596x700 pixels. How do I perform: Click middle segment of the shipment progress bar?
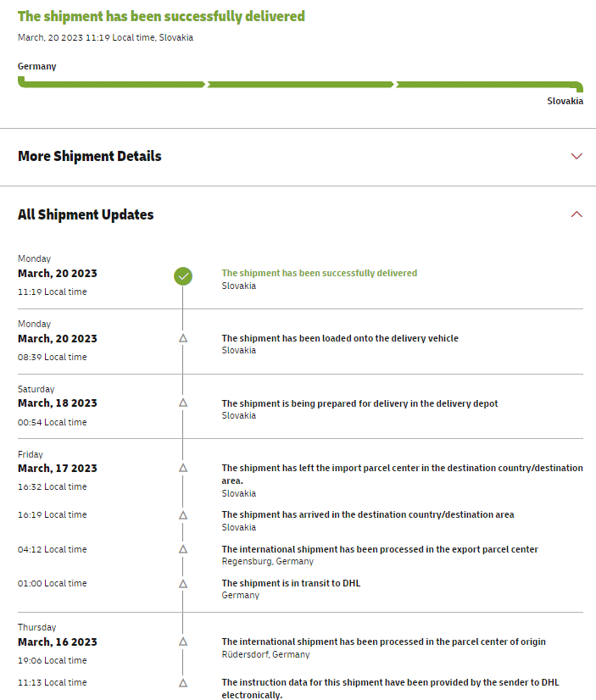[x=300, y=84]
